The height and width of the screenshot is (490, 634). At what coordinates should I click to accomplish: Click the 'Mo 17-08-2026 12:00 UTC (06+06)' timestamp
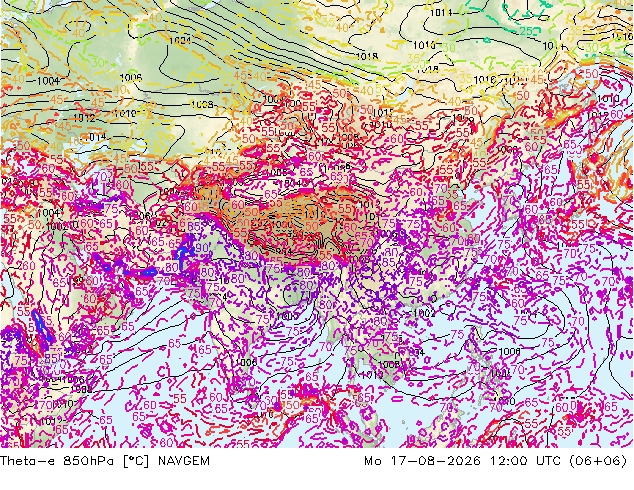pos(496,460)
